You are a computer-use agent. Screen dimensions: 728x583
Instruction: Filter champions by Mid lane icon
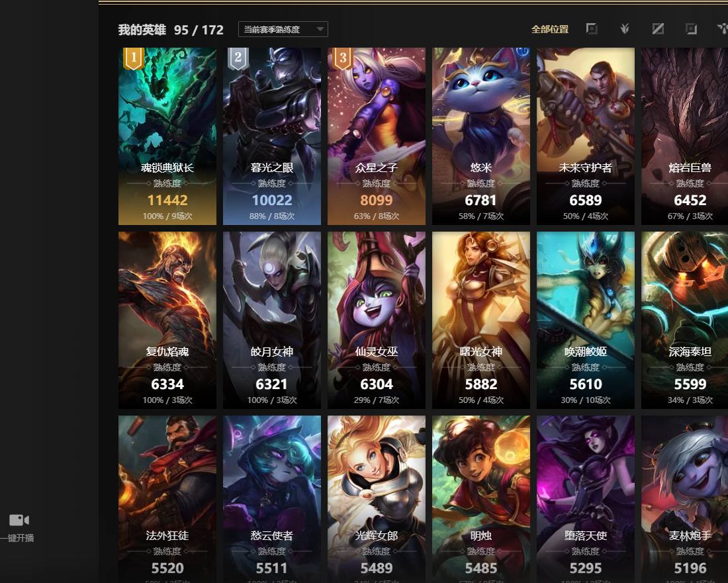(x=658, y=28)
